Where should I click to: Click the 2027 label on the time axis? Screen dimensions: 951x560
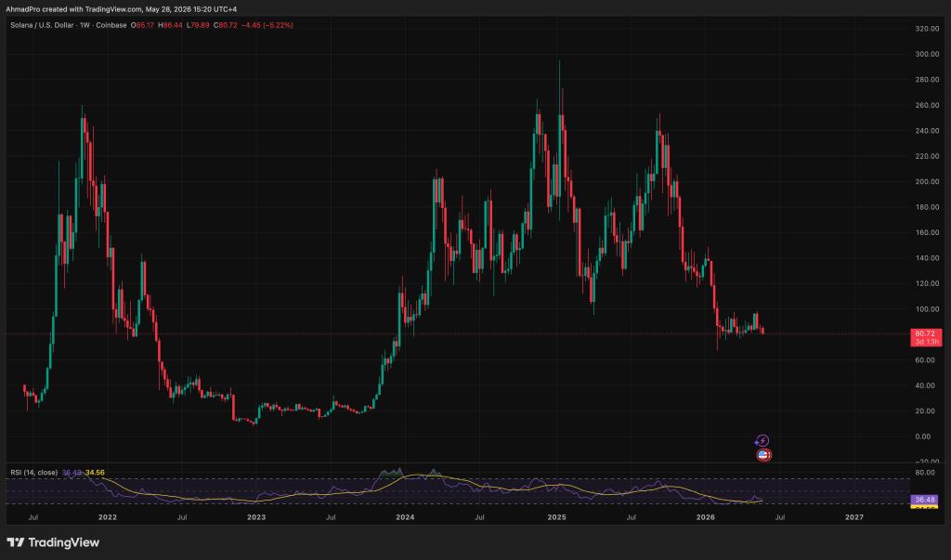(854, 517)
